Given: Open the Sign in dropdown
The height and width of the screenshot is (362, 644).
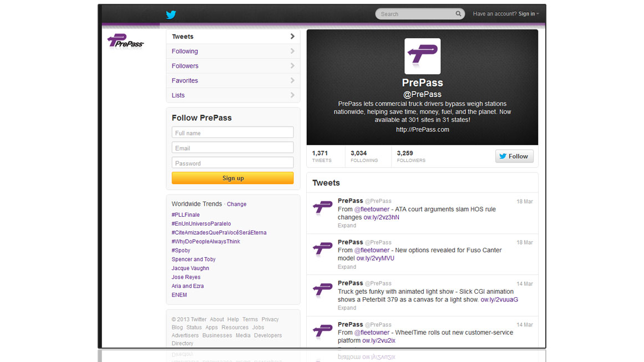Looking at the screenshot, I should click(528, 14).
